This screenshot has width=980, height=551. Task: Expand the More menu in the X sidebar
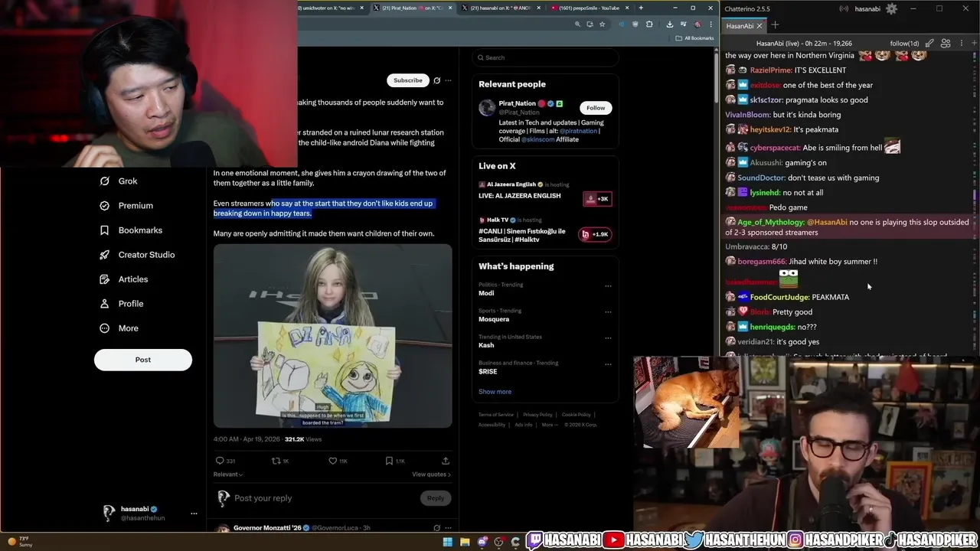pos(119,328)
